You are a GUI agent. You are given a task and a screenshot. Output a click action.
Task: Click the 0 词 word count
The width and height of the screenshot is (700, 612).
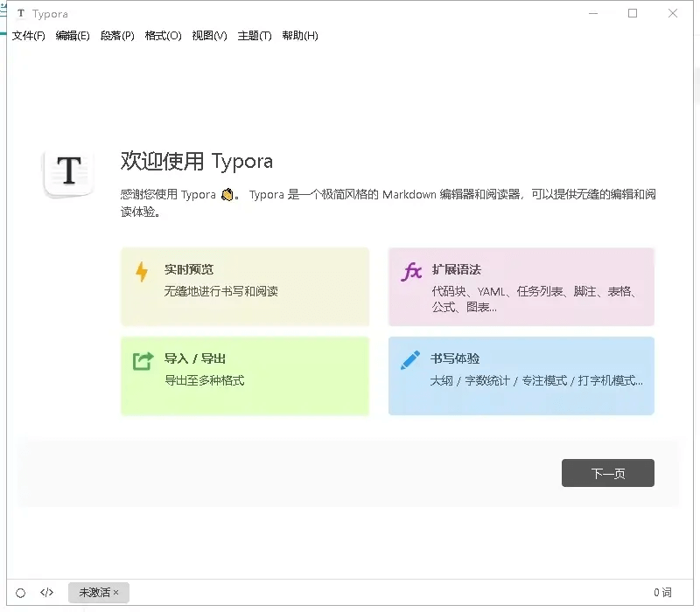[662, 593]
